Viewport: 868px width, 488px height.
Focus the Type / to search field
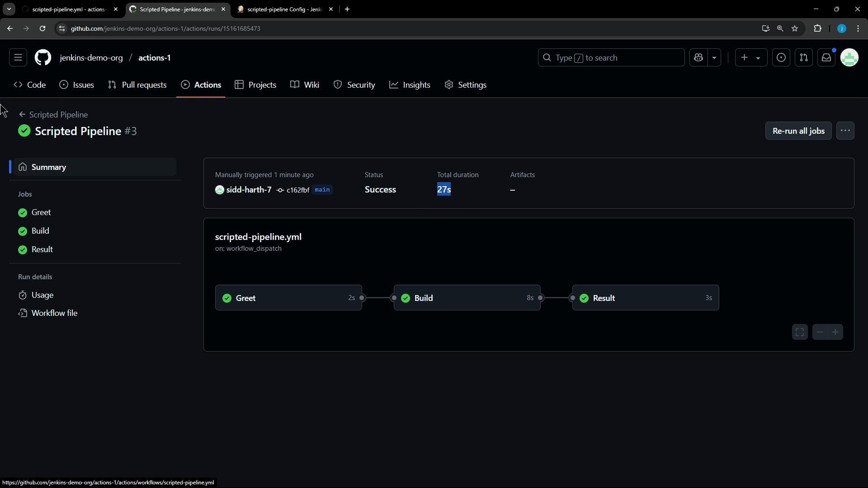611,58
